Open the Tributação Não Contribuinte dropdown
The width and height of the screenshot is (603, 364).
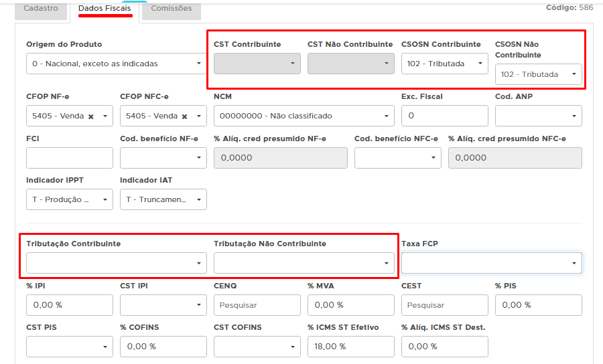click(x=304, y=263)
